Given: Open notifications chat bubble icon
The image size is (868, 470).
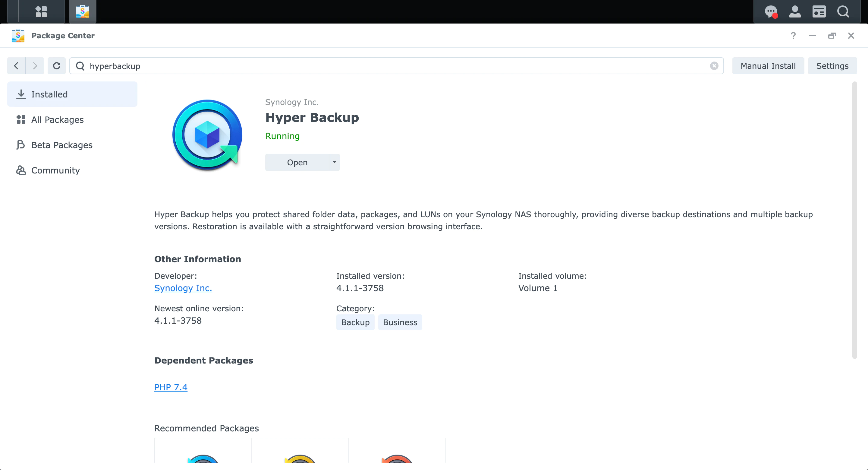Looking at the screenshot, I should tap(771, 11).
